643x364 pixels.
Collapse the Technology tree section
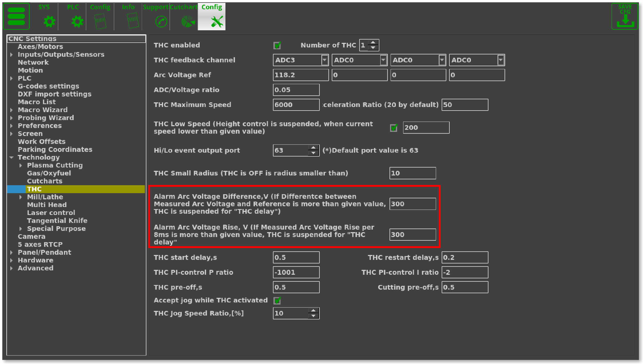11,158
